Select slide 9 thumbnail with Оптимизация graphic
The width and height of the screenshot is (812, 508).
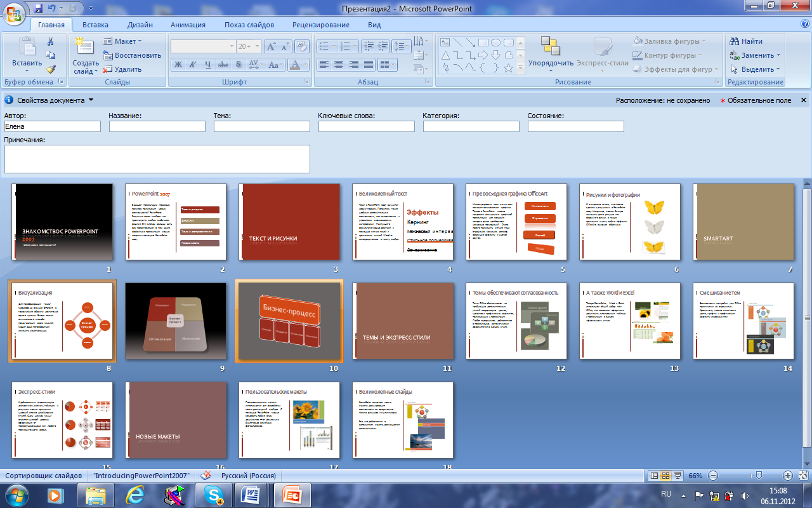tap(176, 321)
